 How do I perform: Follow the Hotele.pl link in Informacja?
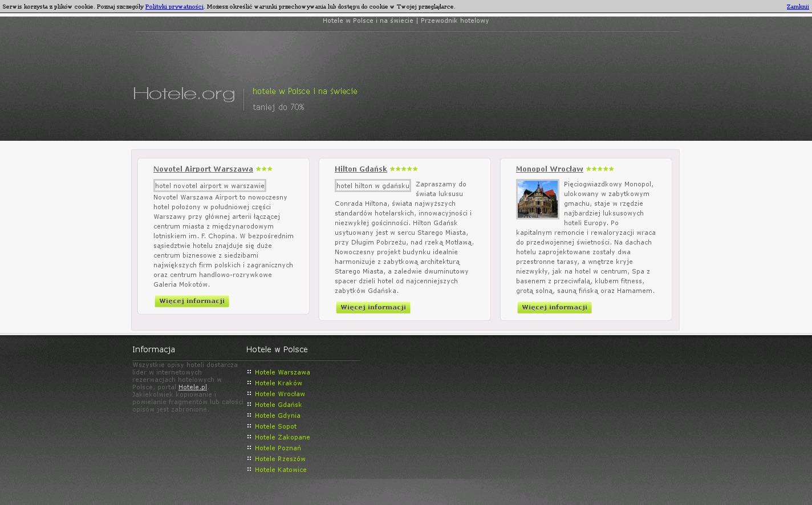pos(193,387)
